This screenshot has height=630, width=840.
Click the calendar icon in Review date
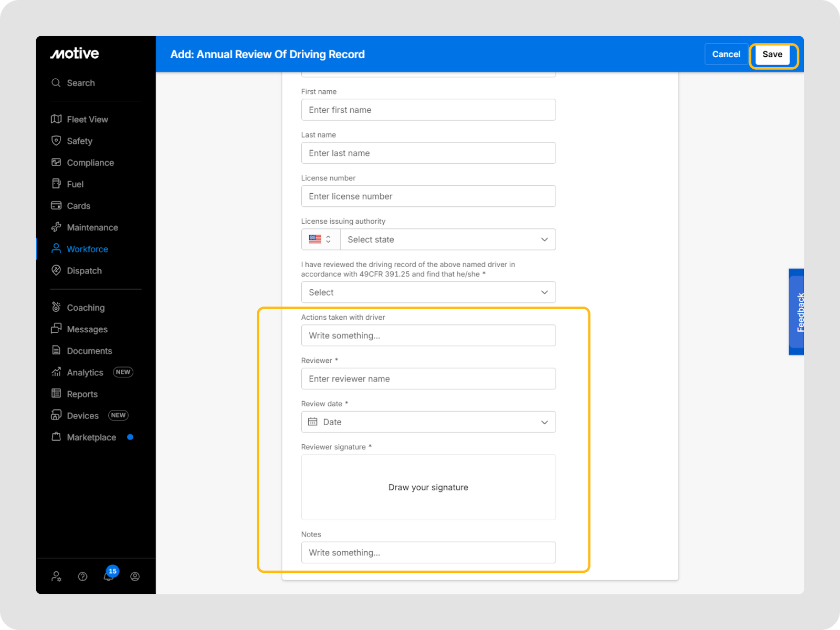coord(313,422)
